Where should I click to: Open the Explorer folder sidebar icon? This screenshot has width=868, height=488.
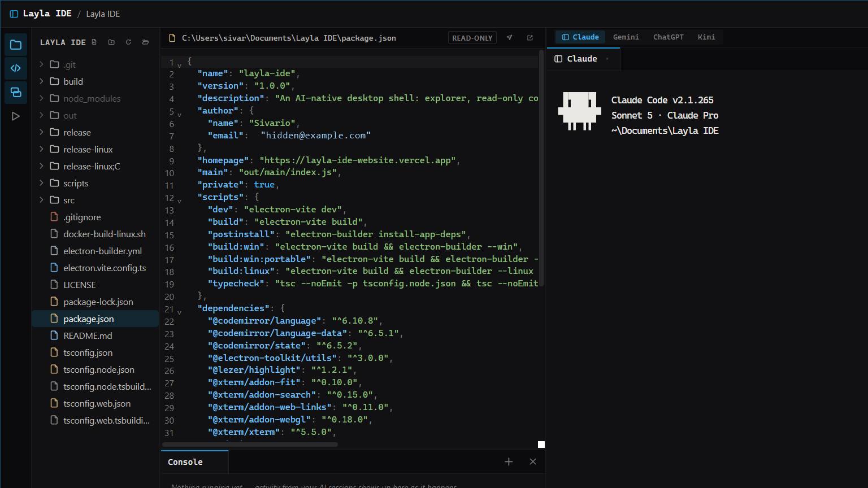(x=16, y=45)
